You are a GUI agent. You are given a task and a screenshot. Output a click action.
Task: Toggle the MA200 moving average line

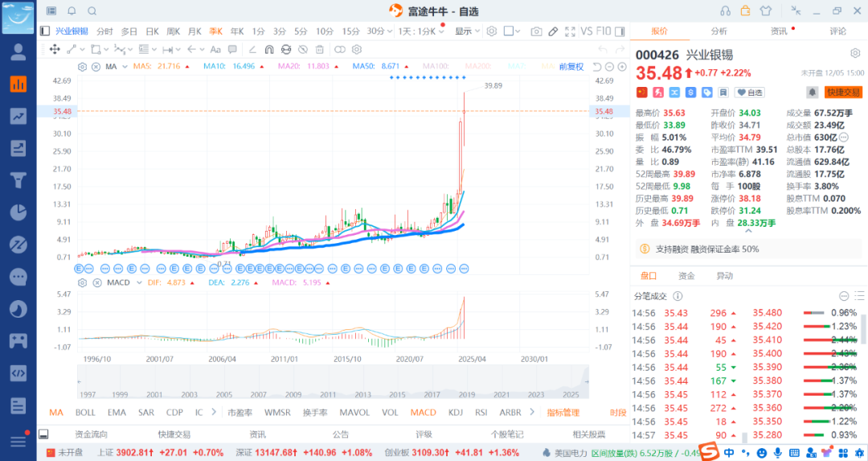tap(478, 66)
